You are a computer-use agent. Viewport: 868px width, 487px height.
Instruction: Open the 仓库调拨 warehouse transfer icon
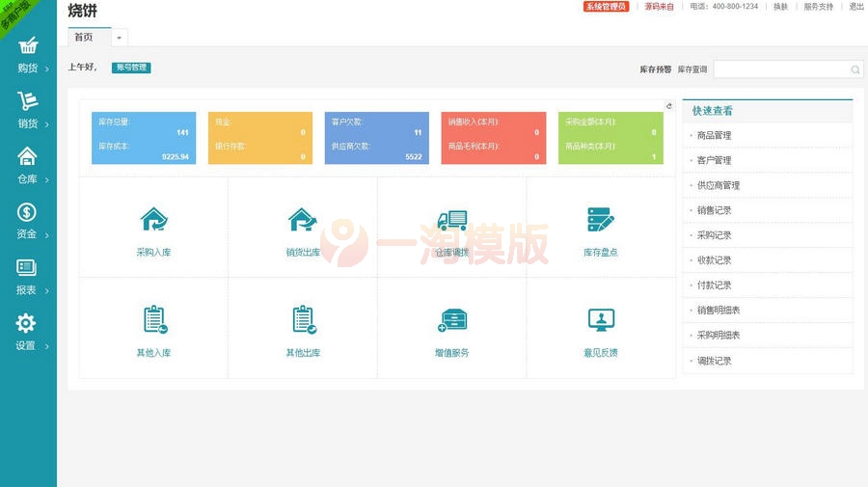[451, 221]
